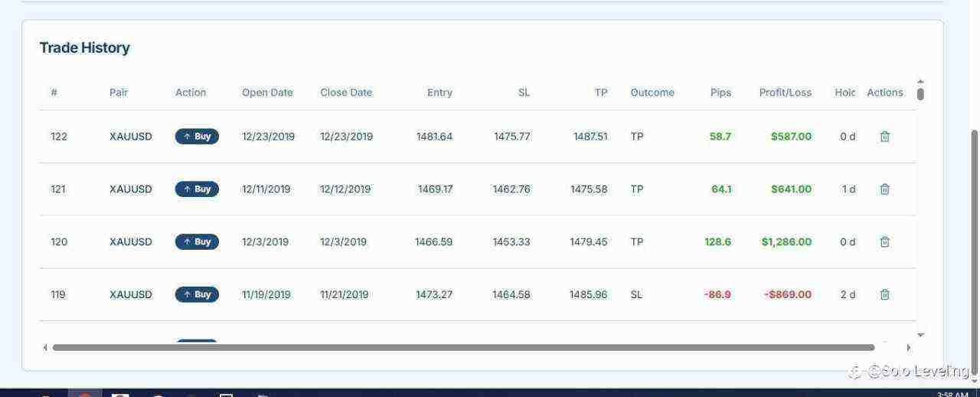Click the Pair column header
The width and height of the screenshot is (980, 397).
tap(119, 93)
